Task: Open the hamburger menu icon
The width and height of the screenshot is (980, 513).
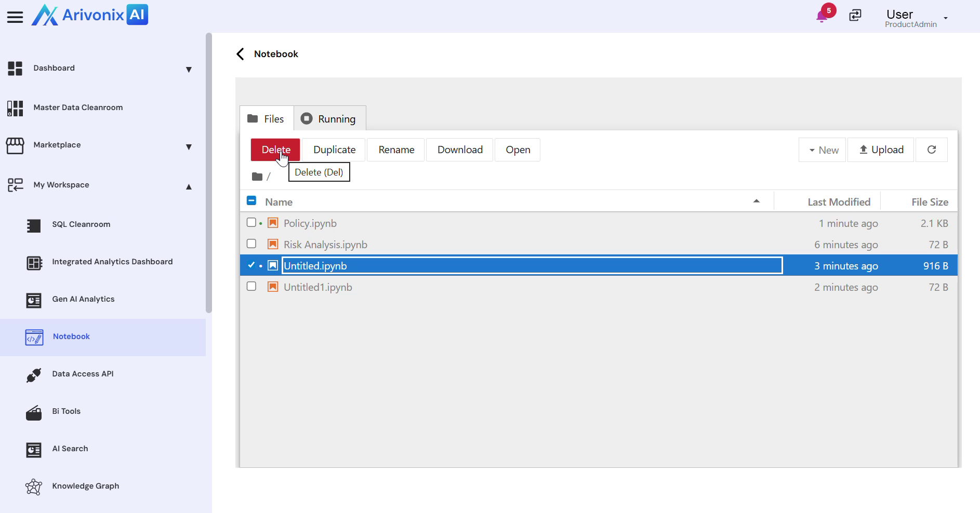Action: (x=15, y=17)
